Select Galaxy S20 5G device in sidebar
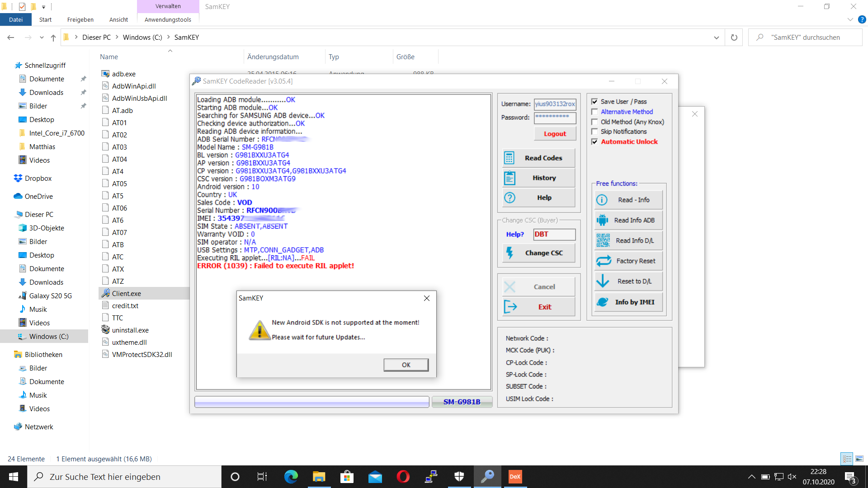Viewport: 868px width, 488px height. [x=50, y=296]
